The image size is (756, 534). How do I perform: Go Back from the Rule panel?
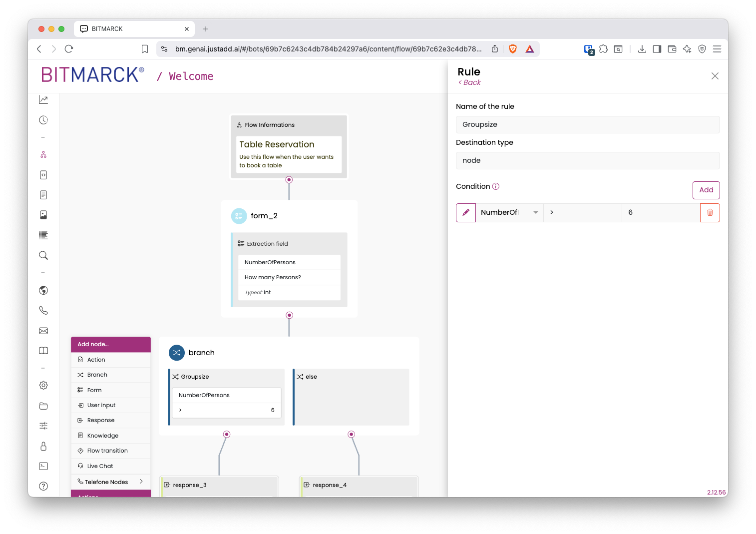[469, 82]
